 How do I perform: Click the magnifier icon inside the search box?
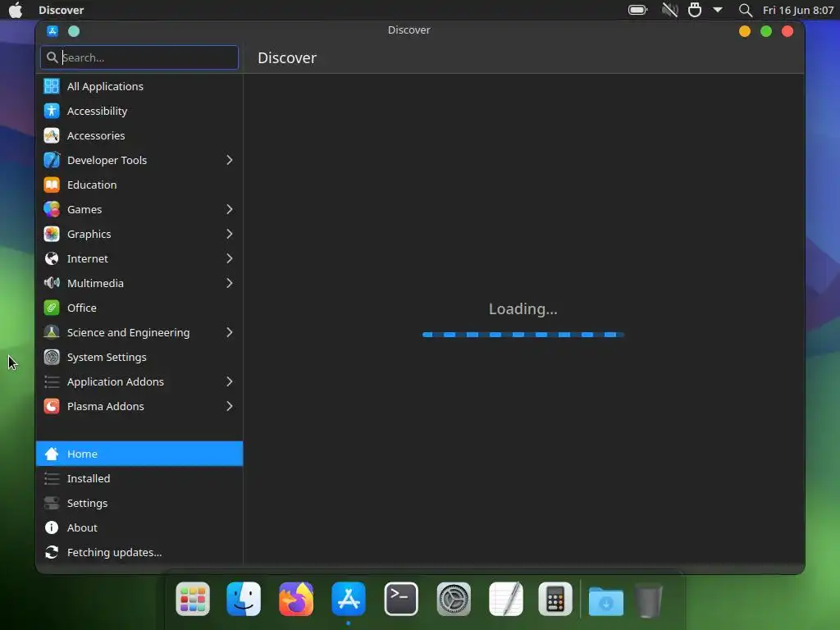point(52,57)
